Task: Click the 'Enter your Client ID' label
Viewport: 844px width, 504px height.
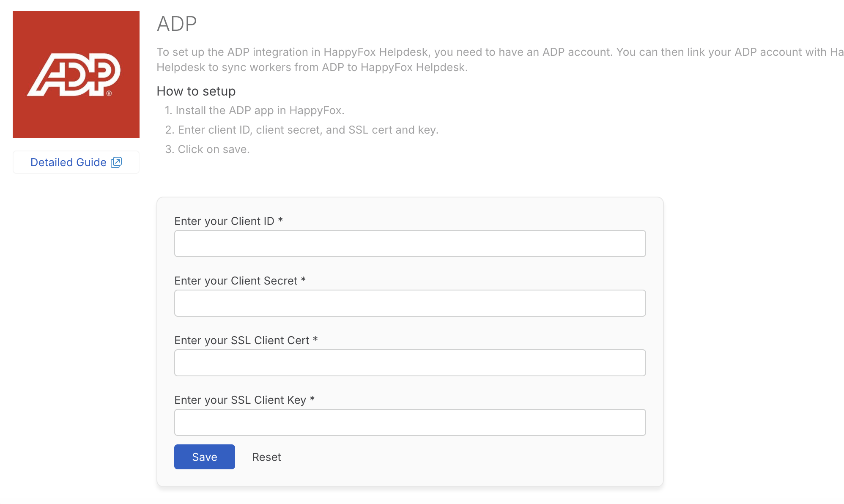Action: pos(228,221)
